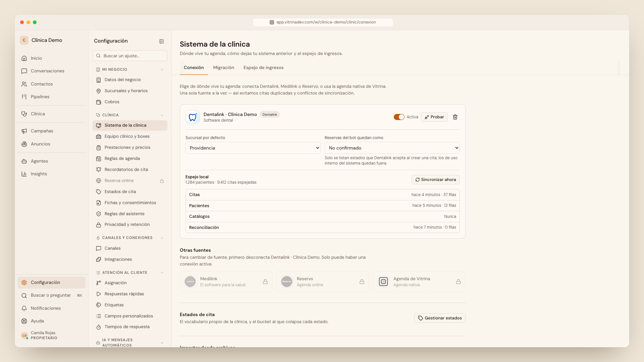Collapse the CLÍNICA settings section
Image resolution: width=644 pixels, height=362 pixels.
(162, 115)
